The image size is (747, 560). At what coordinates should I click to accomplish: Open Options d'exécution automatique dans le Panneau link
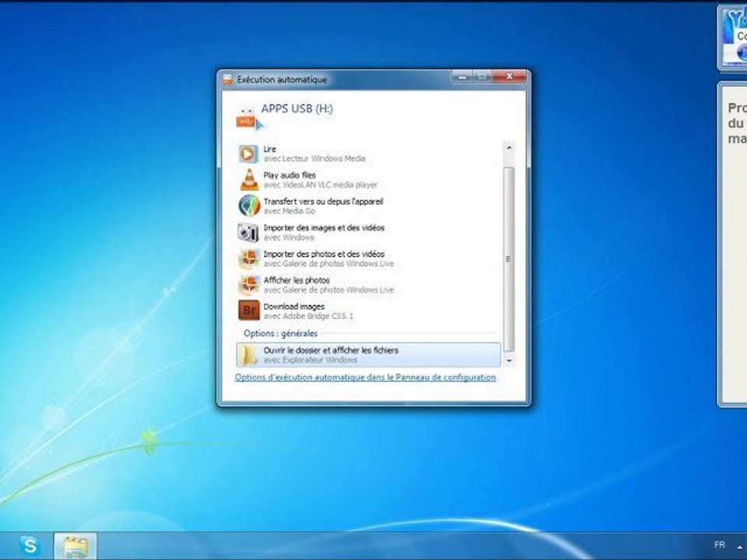click(365, 377)
